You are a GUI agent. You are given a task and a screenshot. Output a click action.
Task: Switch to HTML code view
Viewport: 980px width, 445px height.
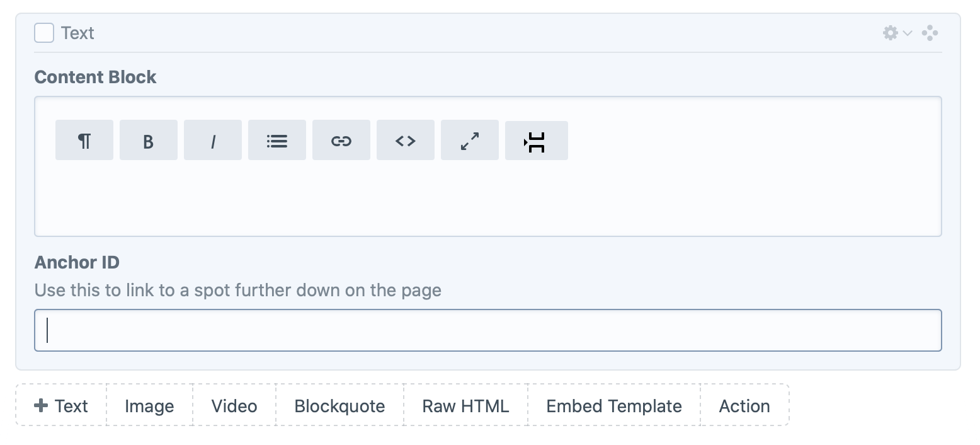tap(406, 140)
